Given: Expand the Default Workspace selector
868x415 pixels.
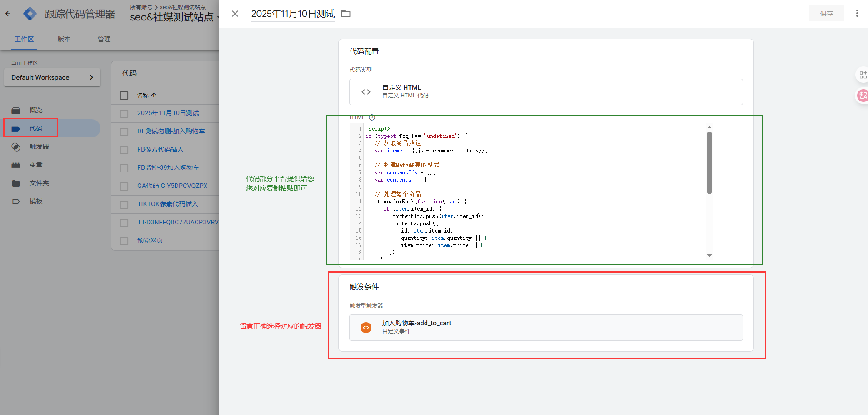Looking at the screenshot, I should coord(52,78).
